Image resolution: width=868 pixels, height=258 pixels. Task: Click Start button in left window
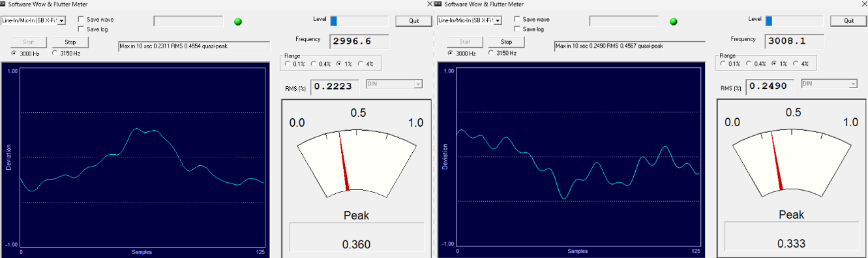tap(29, 42)
